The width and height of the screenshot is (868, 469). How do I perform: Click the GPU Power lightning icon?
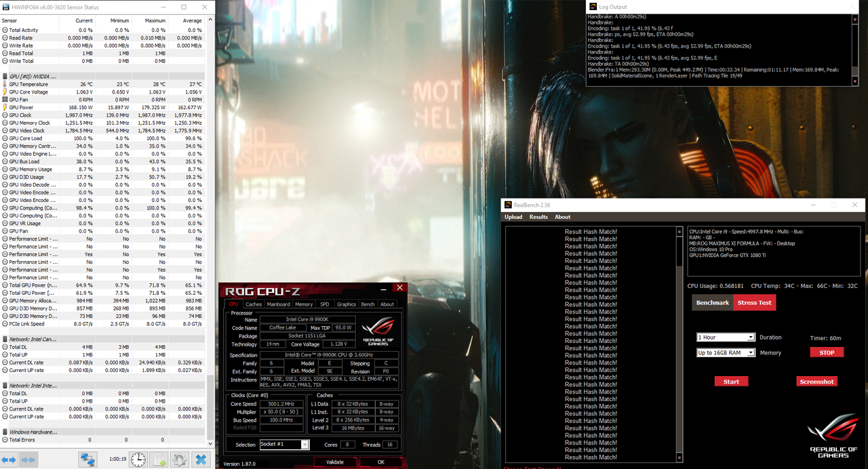5,107
